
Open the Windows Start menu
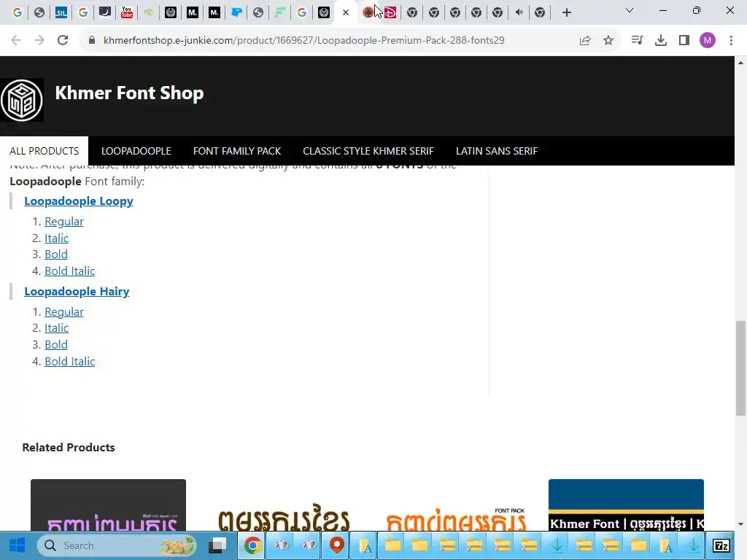18,545
